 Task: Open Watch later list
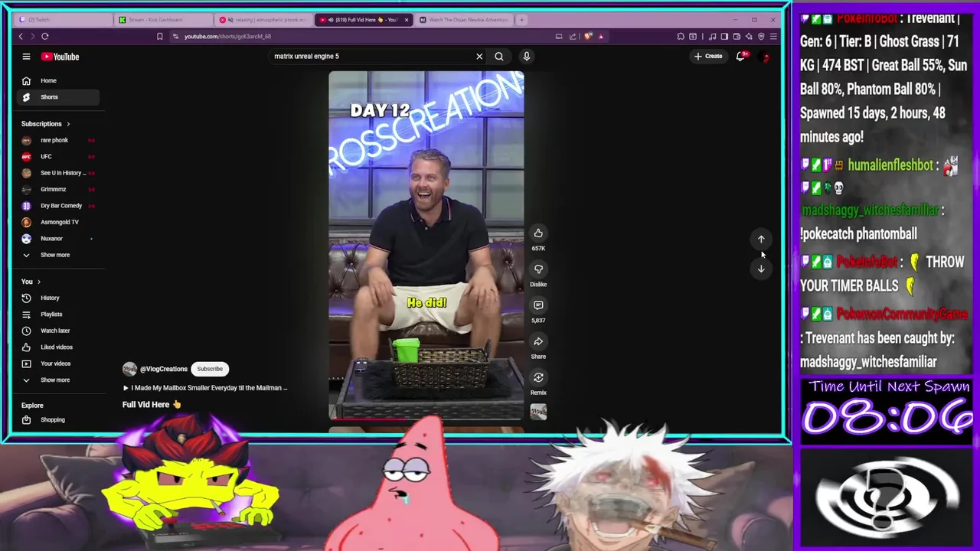point(58,331)
